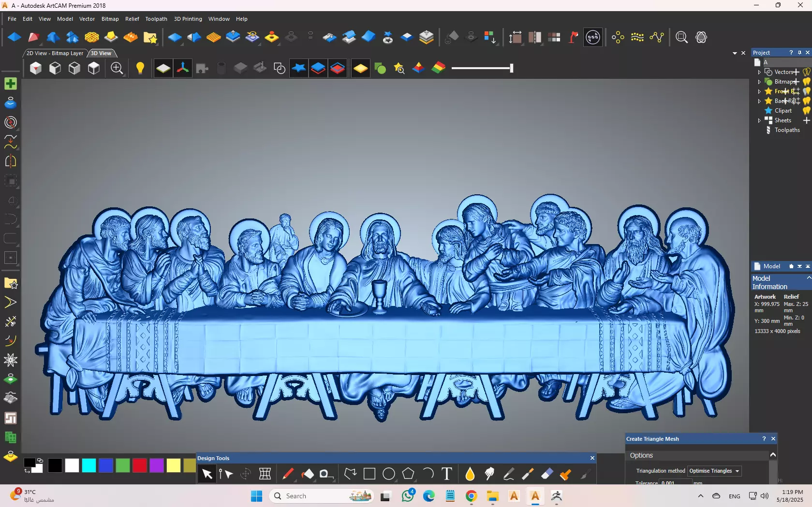Viewport: 812px width, 507px height.
Task: Open the transform grid tool in Design Tools
Action: pos(265,474)
